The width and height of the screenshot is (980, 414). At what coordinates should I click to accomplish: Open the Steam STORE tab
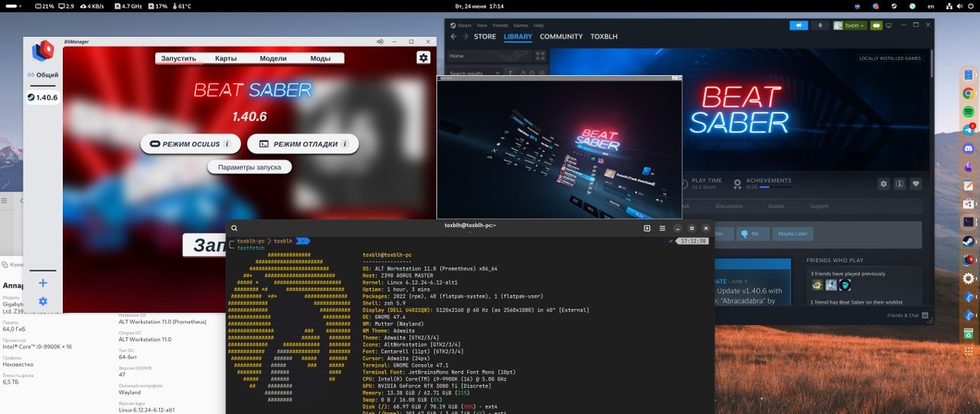tap(485, 37)
